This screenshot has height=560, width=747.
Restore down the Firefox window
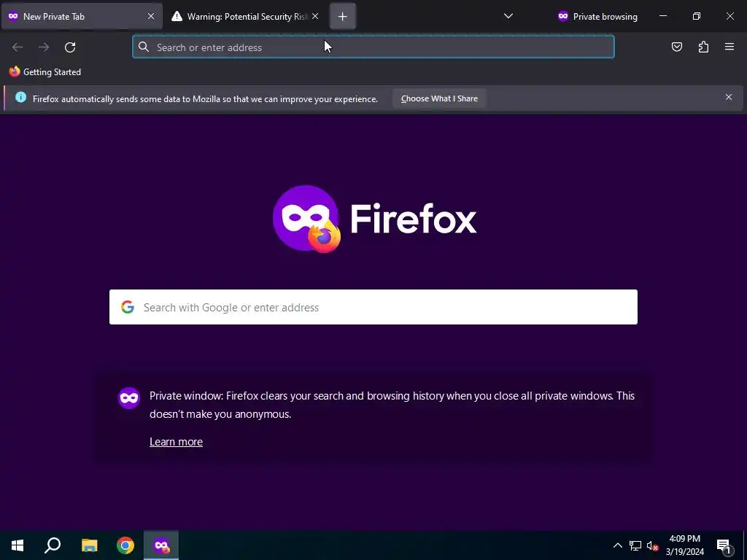tap(697, 16)
